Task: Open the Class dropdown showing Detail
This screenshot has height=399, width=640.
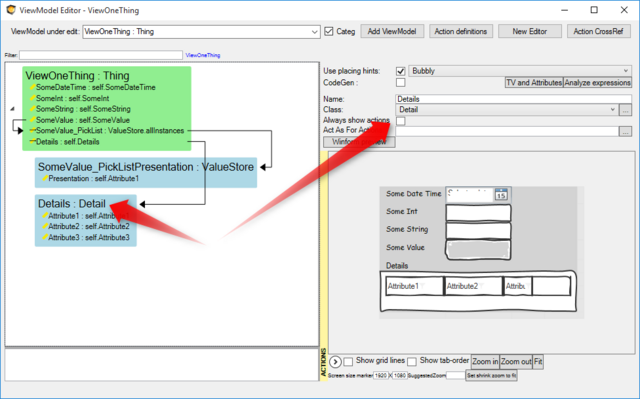Action: tap(506, 109)
